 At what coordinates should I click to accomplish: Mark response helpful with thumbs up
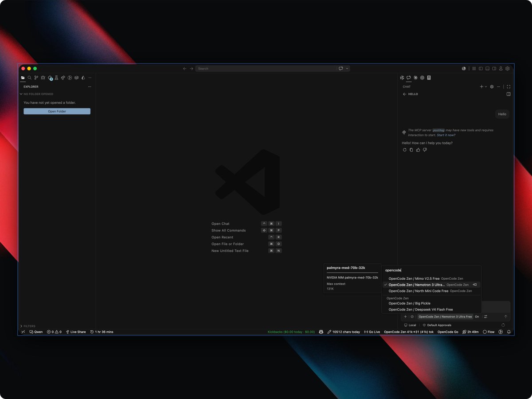418,150
